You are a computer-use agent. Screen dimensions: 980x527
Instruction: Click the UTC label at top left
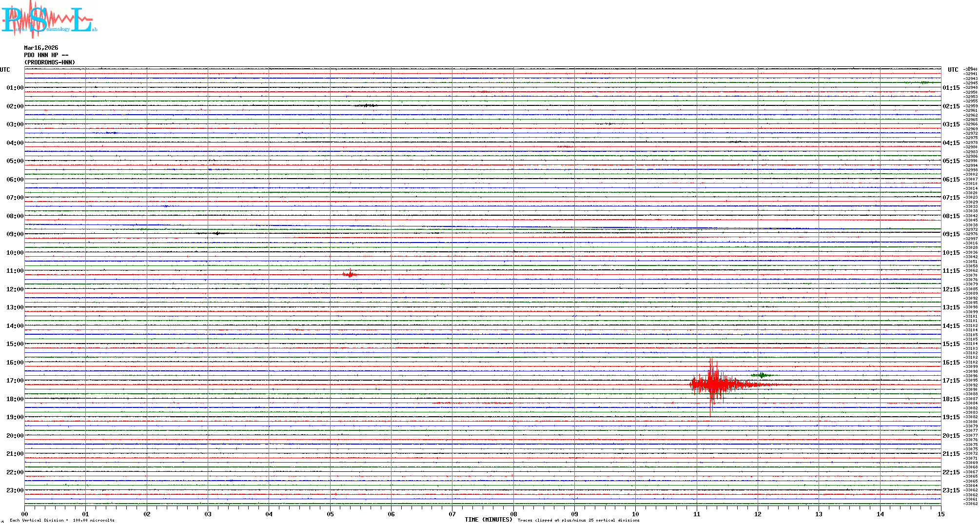point(5,70)
